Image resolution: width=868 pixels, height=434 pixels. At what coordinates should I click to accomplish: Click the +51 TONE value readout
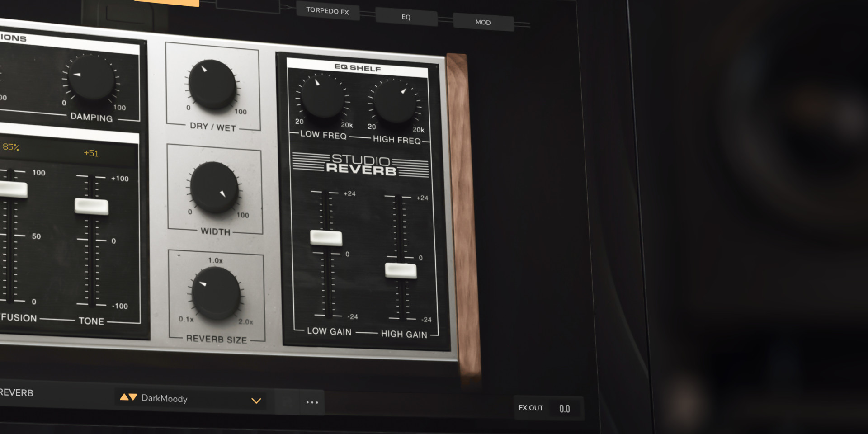(x=91, y=153)
